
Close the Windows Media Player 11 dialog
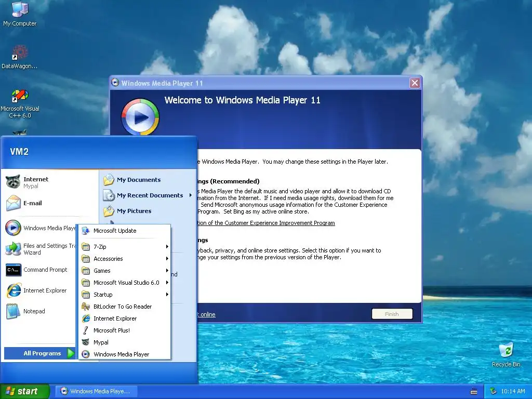(x=415, y=83)
